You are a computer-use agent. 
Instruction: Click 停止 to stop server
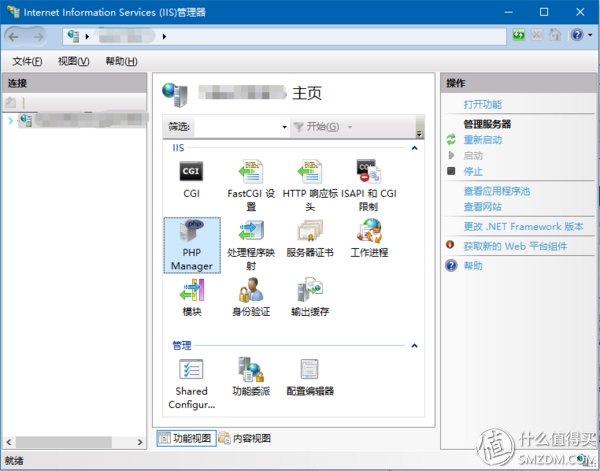point(473,171)
